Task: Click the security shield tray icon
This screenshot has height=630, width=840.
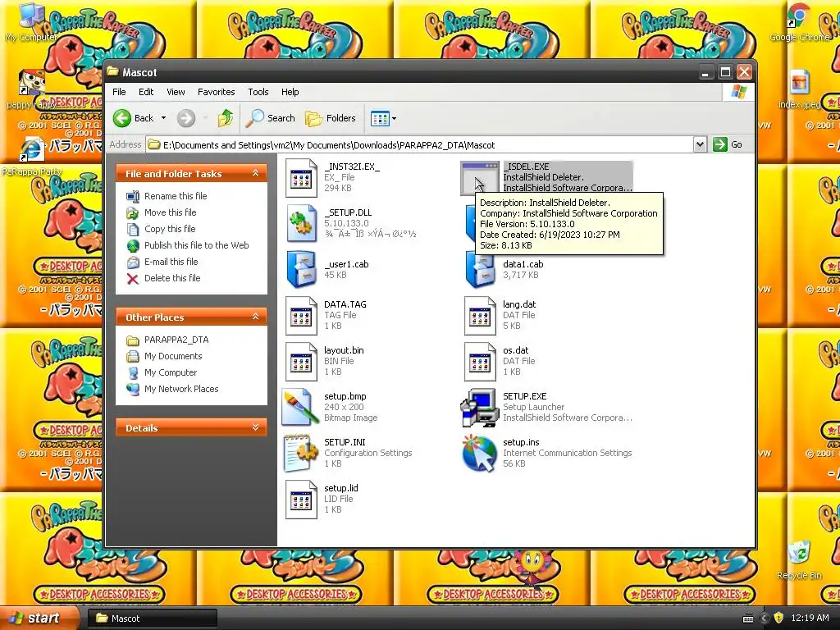Action: pyautogui.click(x=778, y=618)
